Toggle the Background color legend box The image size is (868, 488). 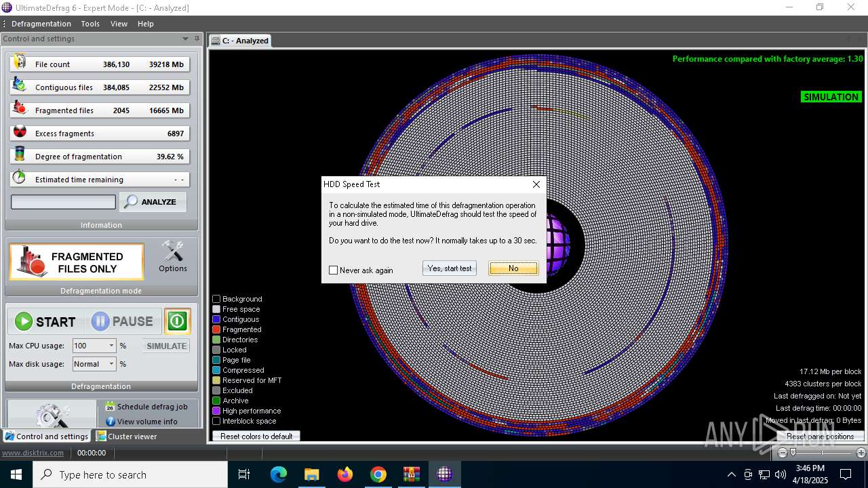coord(216,299)
